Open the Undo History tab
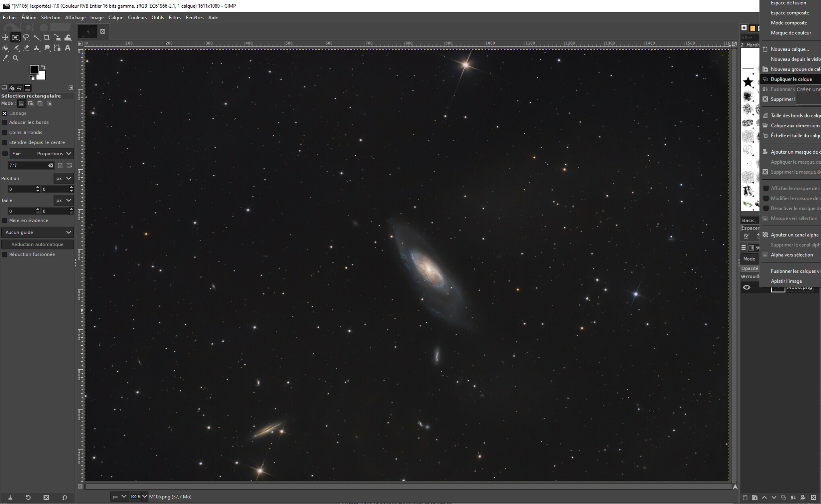 [19, 88]
